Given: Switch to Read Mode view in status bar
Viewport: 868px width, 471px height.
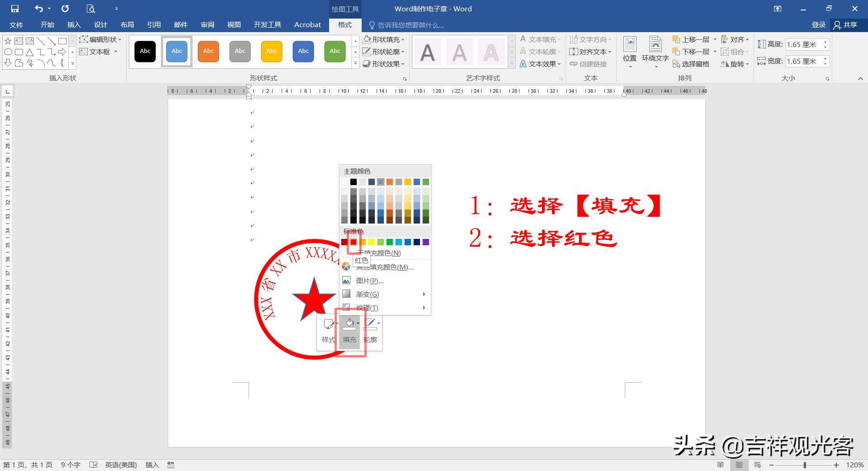Looking at the screenshot, I should [x=721, y=465].
